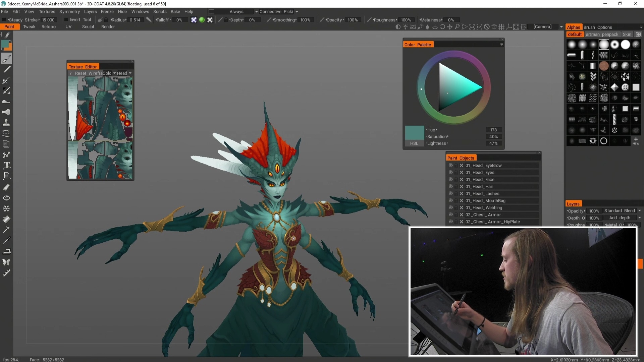Open the Head texture dropdown in Texture Editor
Screen dimensions: 644x362
(x=130, y=73)
